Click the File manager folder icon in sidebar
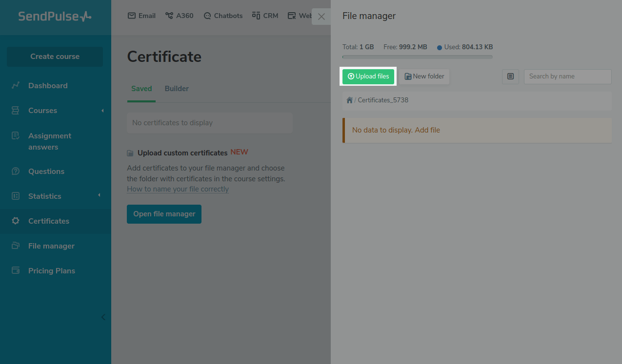This screenshot has width=622, height=364. tap(16, 246)
